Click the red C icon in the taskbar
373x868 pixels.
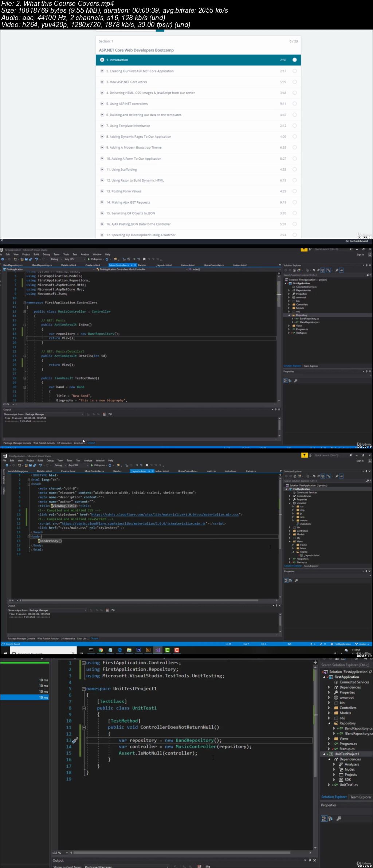click(177, 650)
